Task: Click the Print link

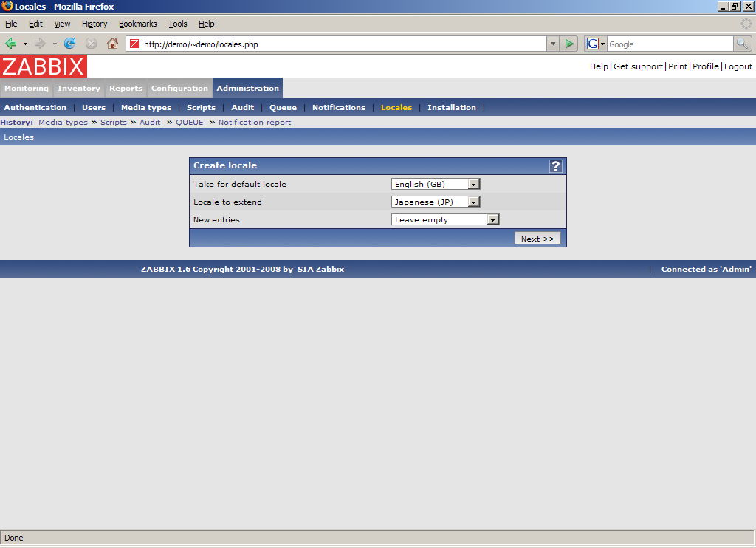Action: coord(678,66)
